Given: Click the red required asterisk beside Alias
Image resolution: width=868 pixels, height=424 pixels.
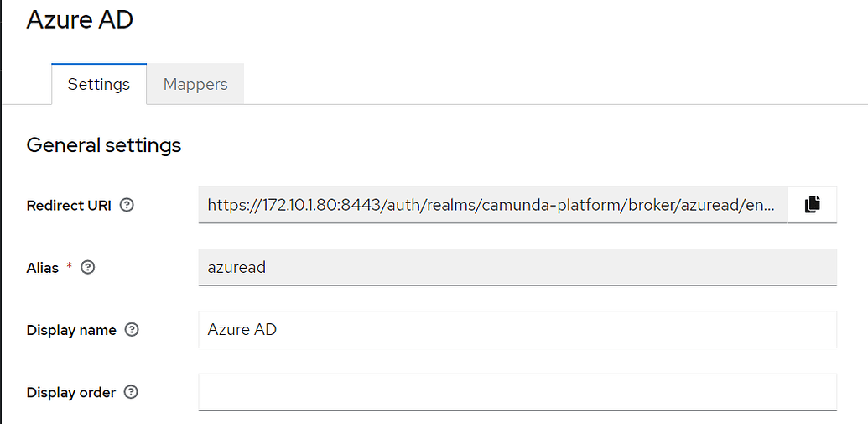Looking at the screenshot, I should [70, 267].
